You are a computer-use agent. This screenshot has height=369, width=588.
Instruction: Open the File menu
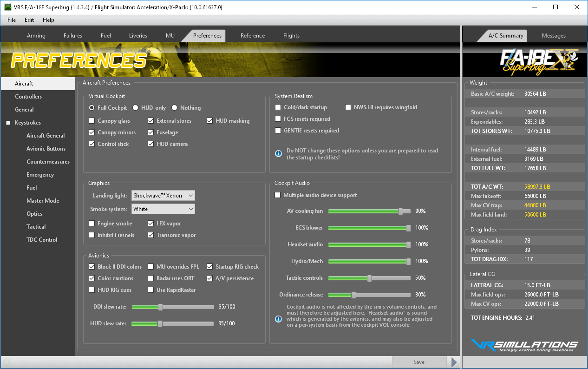tap(12, 20)
